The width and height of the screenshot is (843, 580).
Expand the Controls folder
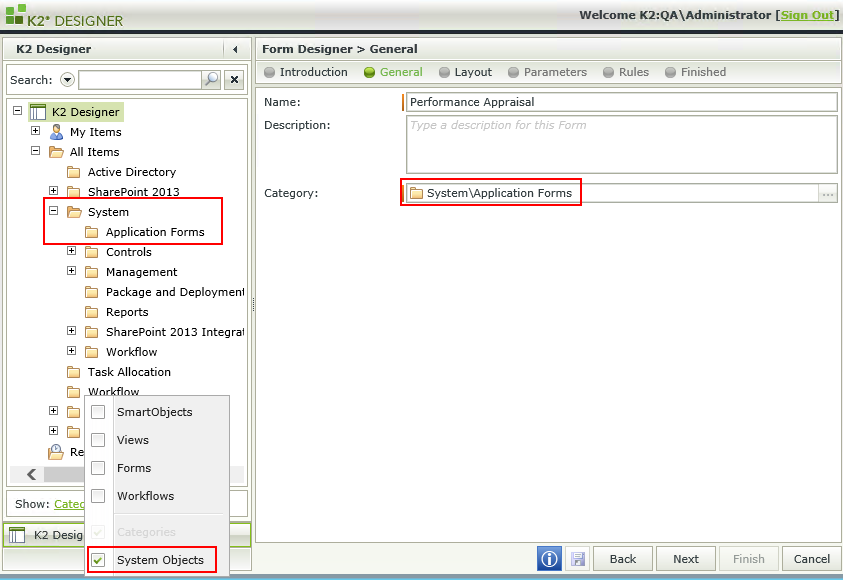point(72,250)
